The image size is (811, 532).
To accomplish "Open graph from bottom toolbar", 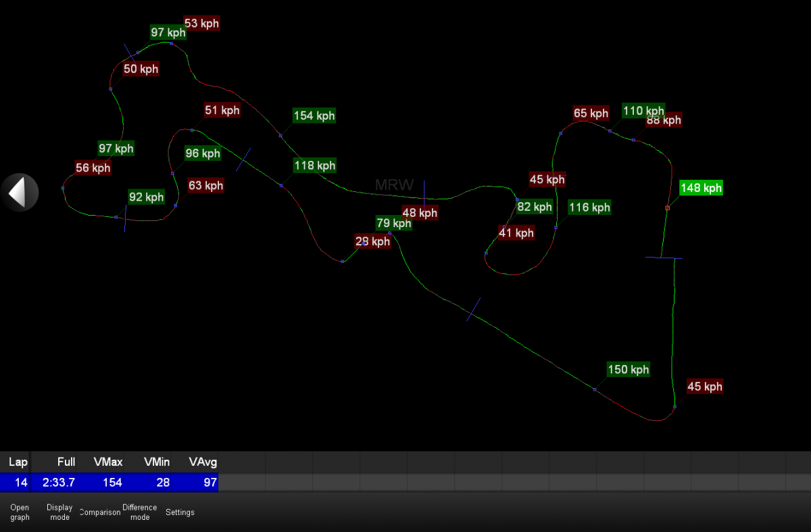I will pos(20,512).
